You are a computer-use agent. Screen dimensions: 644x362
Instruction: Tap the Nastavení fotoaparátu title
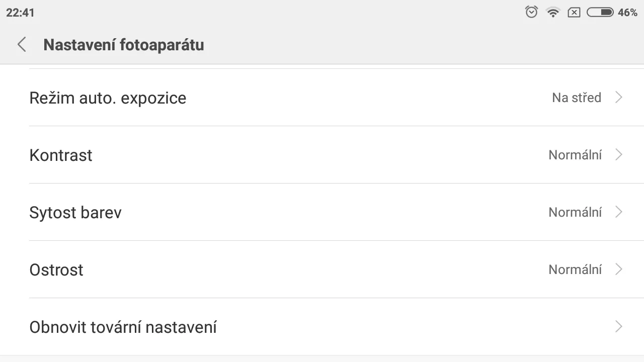[x=124, y=45]
